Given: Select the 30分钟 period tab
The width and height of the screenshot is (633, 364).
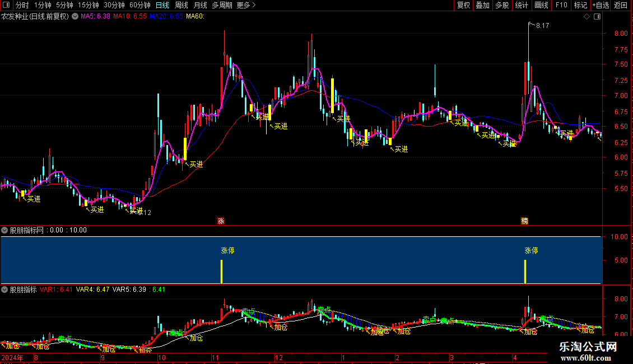Looking at the screenshot, I should click(x=114, y=5).
